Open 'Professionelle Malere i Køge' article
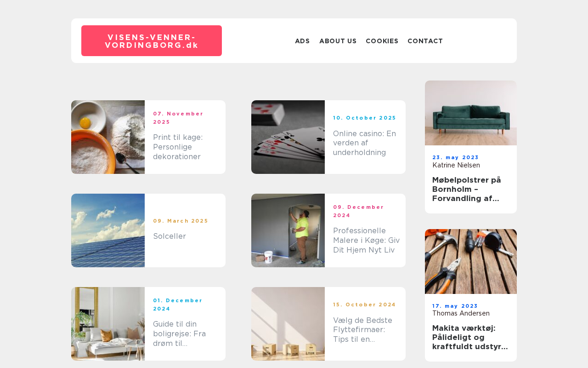This screenshot has height=368, width=588. (x=367, y=241)
